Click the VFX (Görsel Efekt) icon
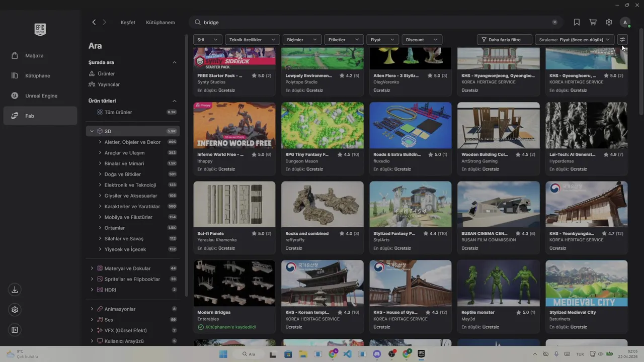Viewport: 644px width, 362px height. tap(100, 330)
